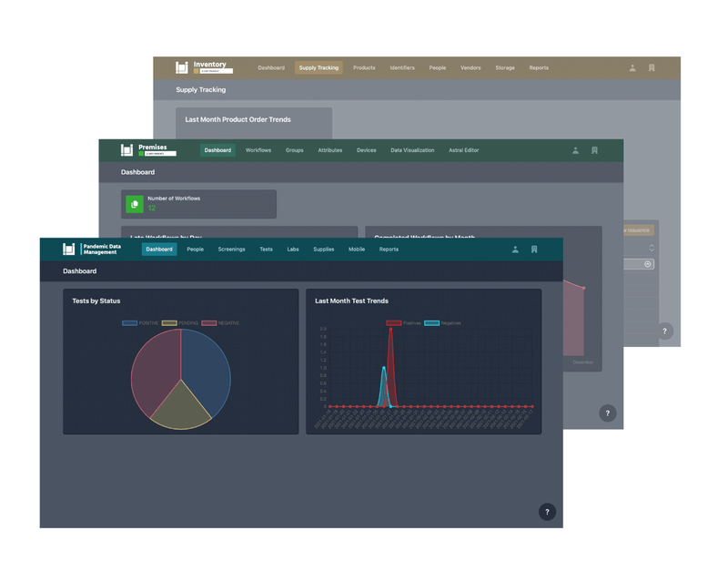Screen dimensions: 728x581
Task: Click the help button on the Premises dashboard
Action: point(608,413)
